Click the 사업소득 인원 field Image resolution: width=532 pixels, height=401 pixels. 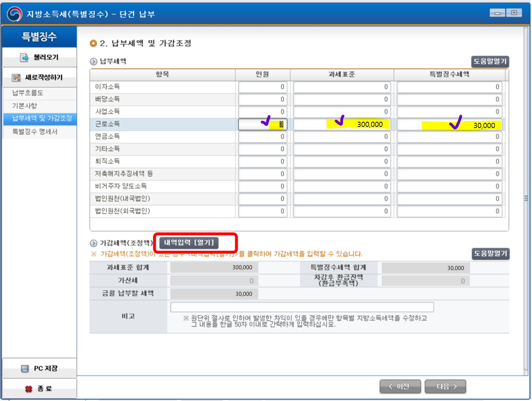[262, 112]
